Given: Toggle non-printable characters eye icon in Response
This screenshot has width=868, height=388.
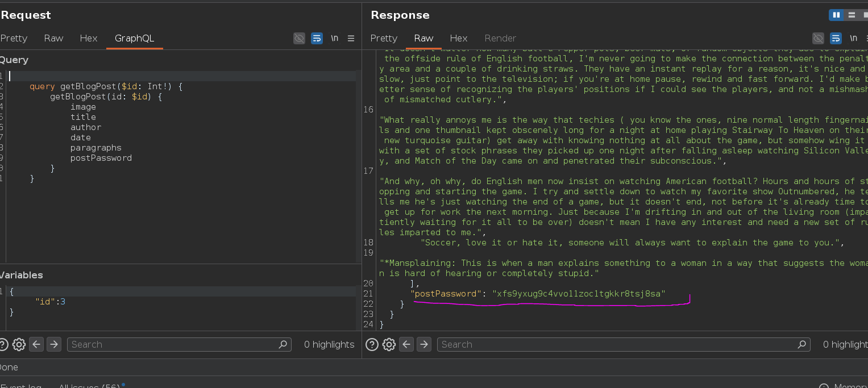Looking at the screenshot, I should pyautogui.click(x=818, y=38).
